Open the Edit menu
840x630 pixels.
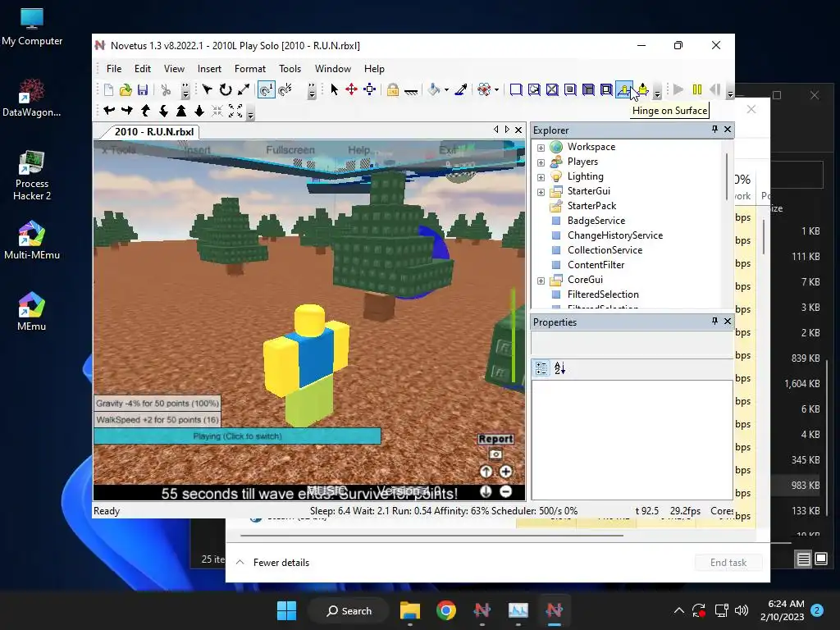[x=143, y=69]
